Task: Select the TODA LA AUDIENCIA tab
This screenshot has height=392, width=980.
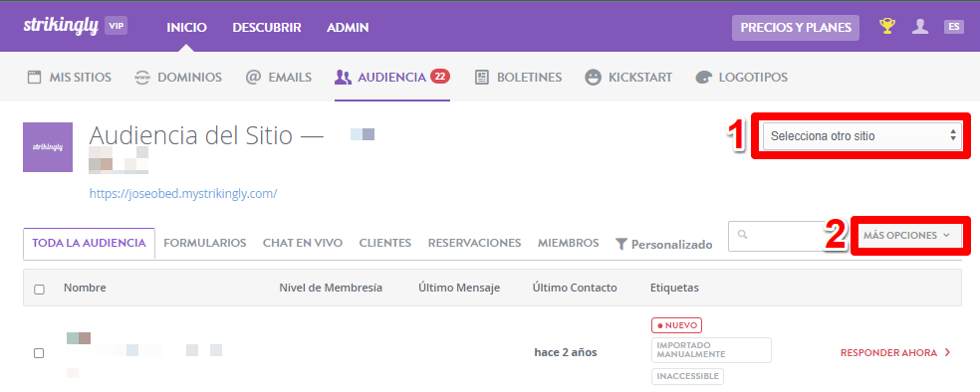Action: pos(89,244)
